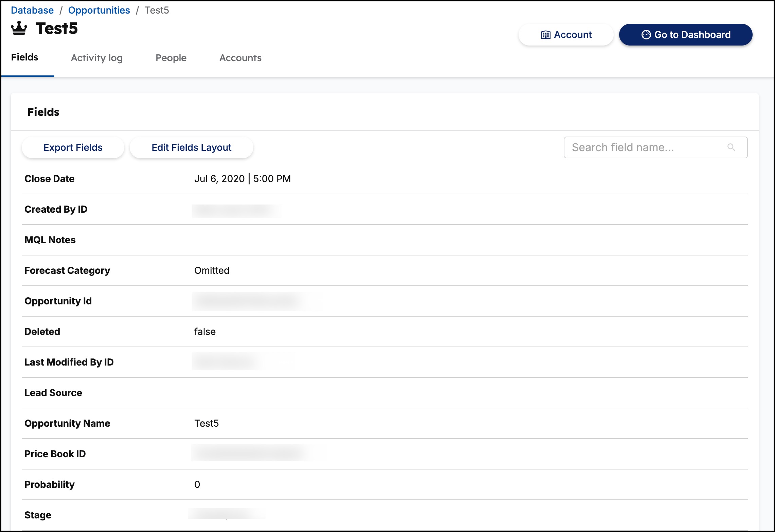This screenshot has height=532, width=775.
Task: Click the Fields section heading
Action: 43,112
